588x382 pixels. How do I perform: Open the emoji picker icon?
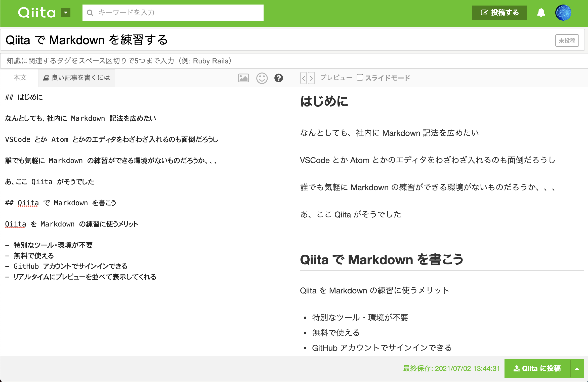point(262,78)
